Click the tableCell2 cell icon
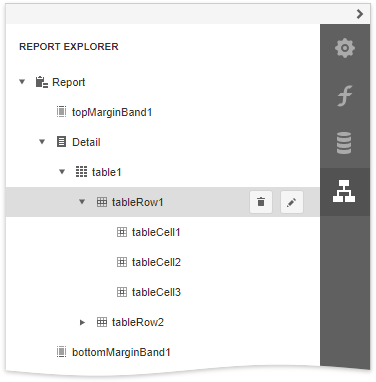This screenshot has height=382, width=376. click(122, 262)
